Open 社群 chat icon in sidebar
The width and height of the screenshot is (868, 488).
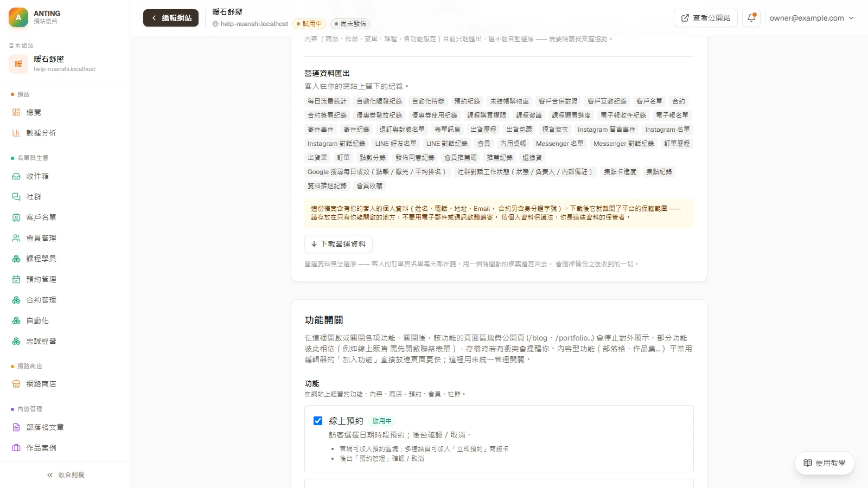pyautogui.click(x=16, y=197)
